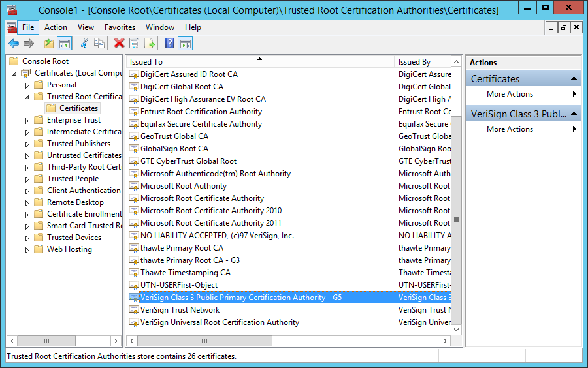The width and height of the screenshot is (588, 368).
Task: Click the Trusted Devices folder icon
Action: pos(39,238)
